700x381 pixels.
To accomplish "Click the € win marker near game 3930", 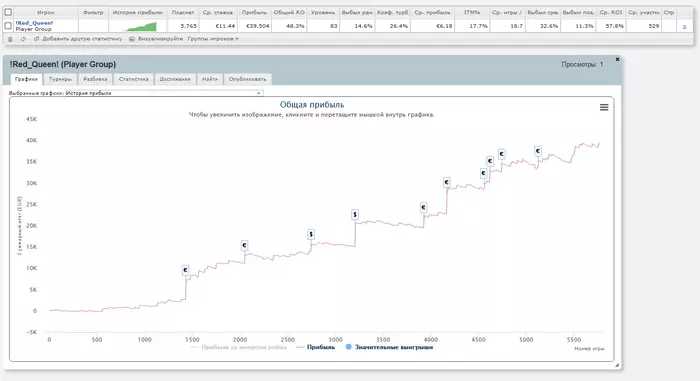I will coord(423,207).
